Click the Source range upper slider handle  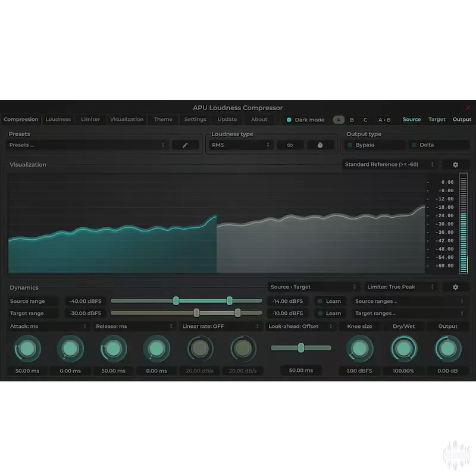click(230, 301)
